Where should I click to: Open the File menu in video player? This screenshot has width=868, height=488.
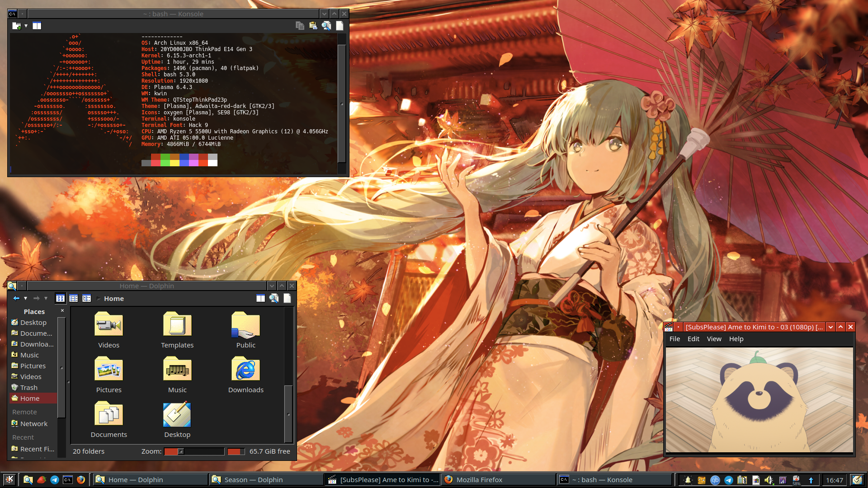[675, 338]
